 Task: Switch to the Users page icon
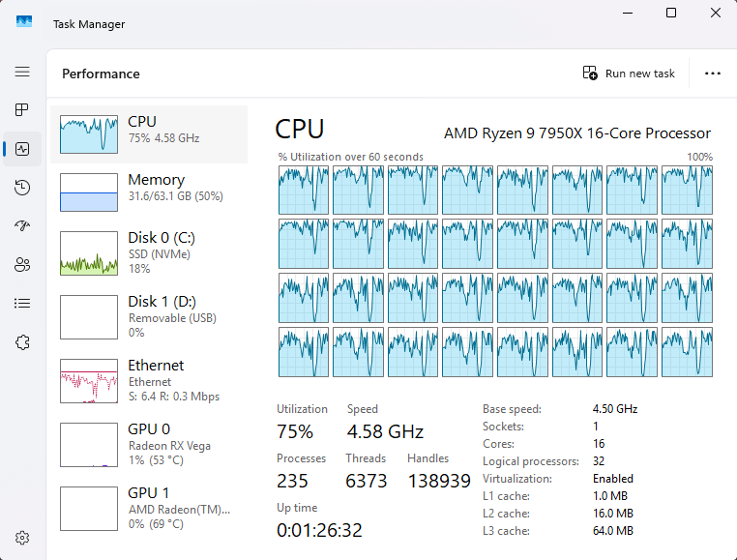point(22,265)
